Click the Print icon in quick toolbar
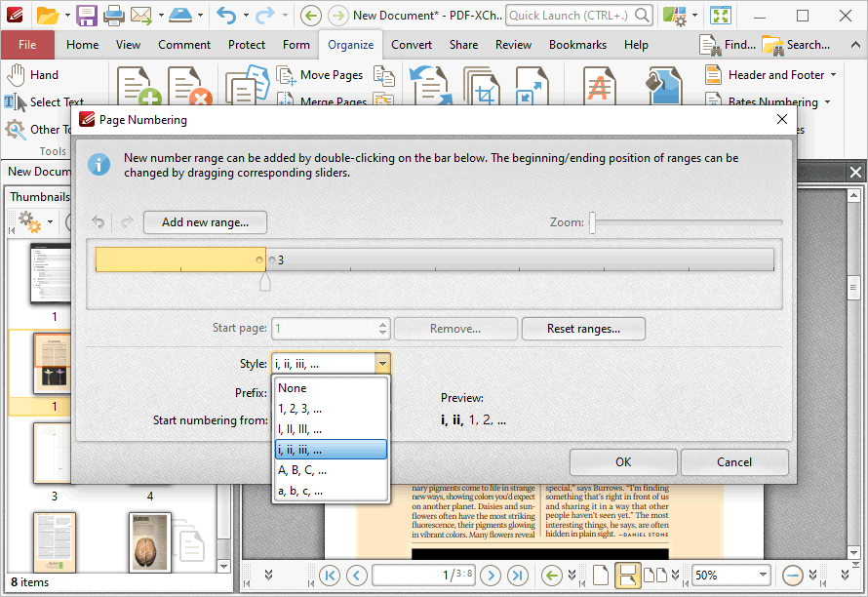The height and width of the screenshot is (597, 868). pyautogui.click(x=113, y=16)
